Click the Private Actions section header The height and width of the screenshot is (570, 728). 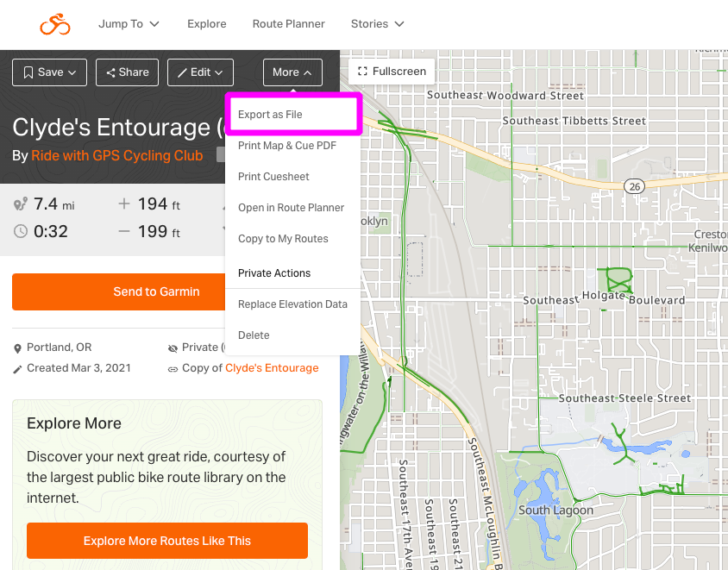(274, 273)
